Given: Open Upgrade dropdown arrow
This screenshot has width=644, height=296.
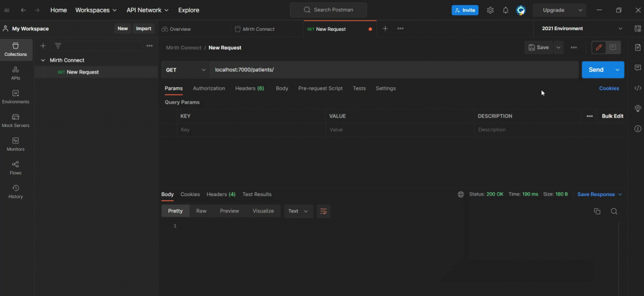Looking at the screenshot, I should 580,10.
